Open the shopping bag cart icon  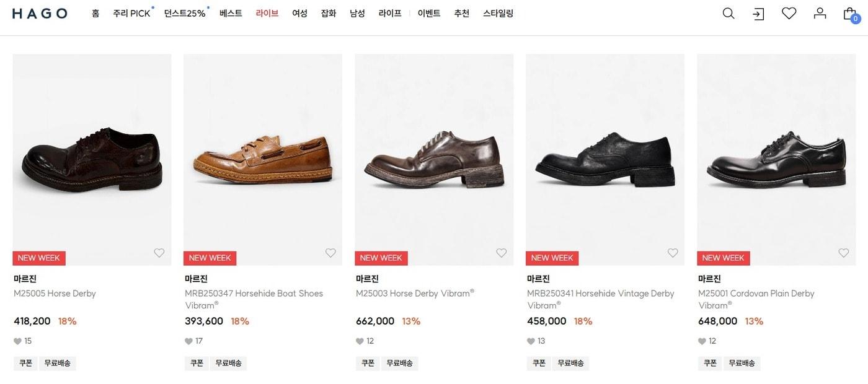(x=850, y=14)
